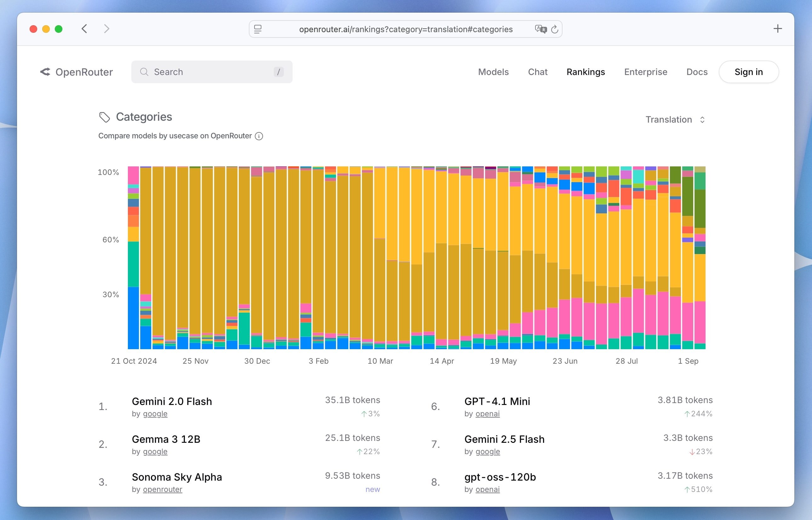Screen dimensions: 812x520
Task: Click the chevron arrows next to Translation
Action: [702, 119]
